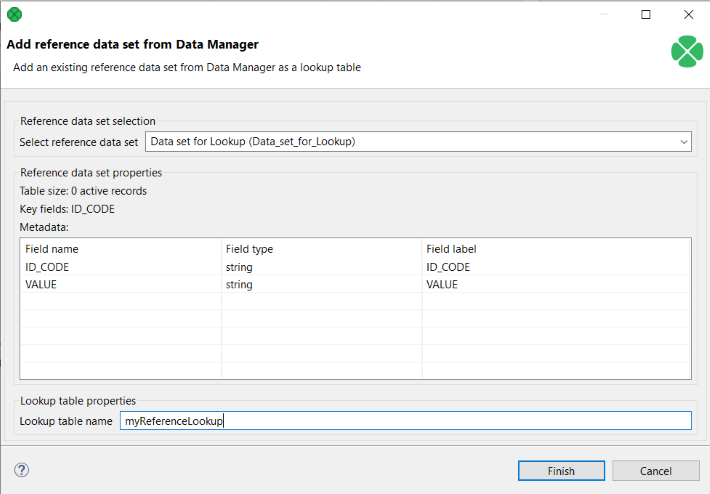This screenshot has width=710, height=494.
Task: Select the ID_CODE field name cell
Action: point(47,267)
